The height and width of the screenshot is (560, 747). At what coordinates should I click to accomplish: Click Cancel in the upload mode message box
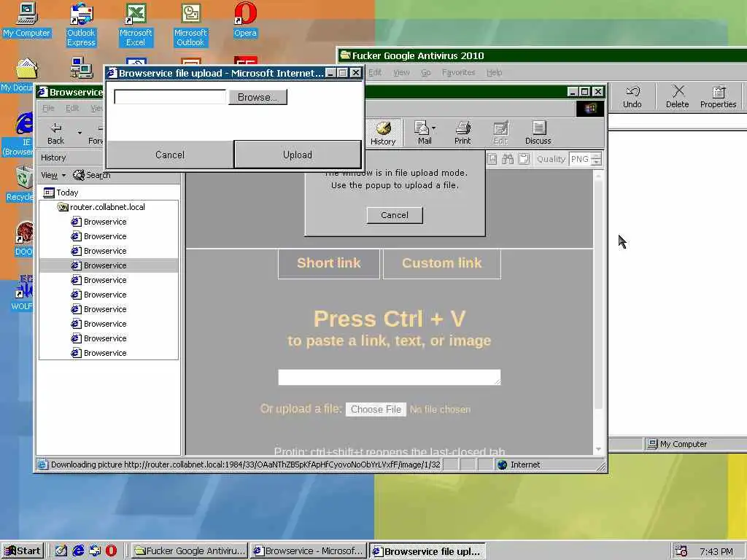(395, 215)
